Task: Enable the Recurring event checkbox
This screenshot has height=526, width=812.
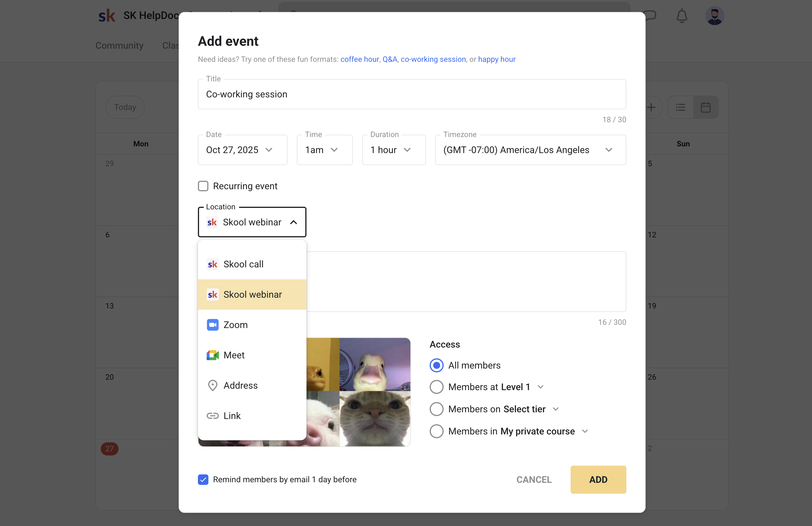Action: tap(203, 186)
